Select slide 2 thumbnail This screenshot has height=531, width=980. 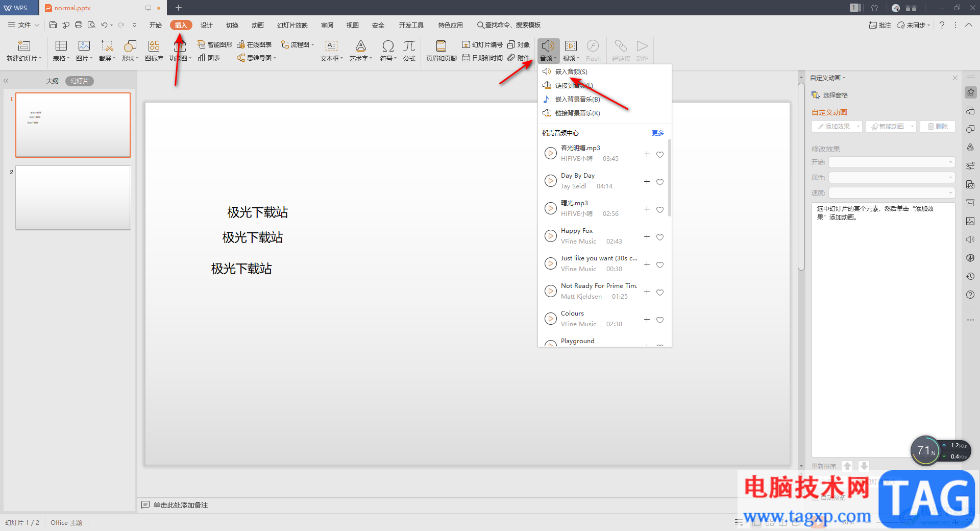pyautogui.click(x=73, y=198)
